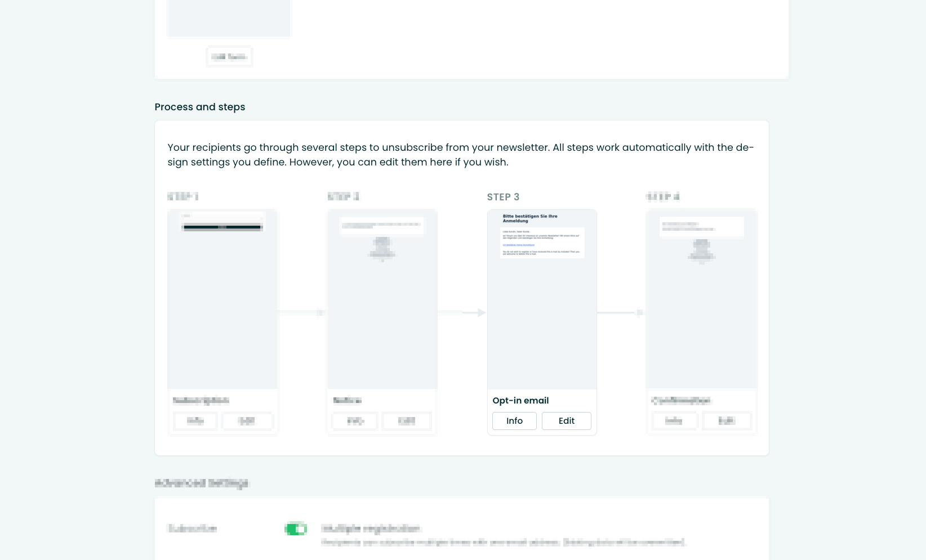This screenshot has width=926, height=560.
Task: Click the arrow between Step 1 and Step 2
Action: pyautogui.click(x=302, y=312)
